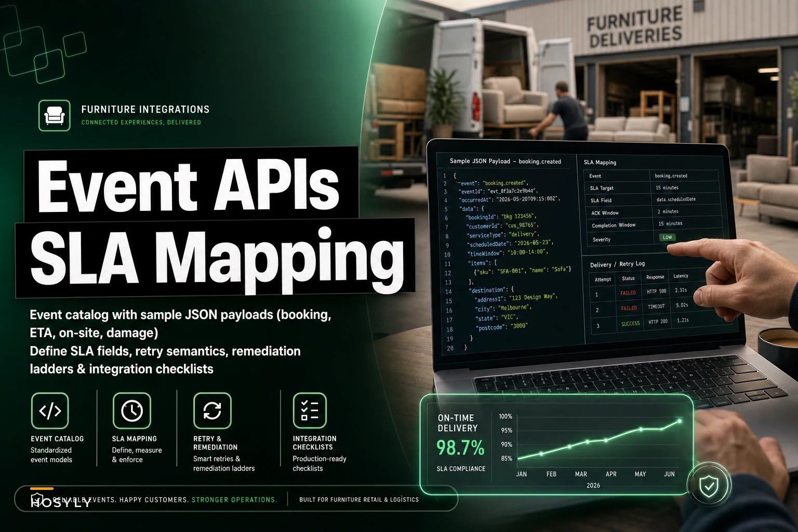The height and width of the screenshot is (532, 798).
Task: Click the checklist icon above Integration Checklists
Action: tap(310, 410)
